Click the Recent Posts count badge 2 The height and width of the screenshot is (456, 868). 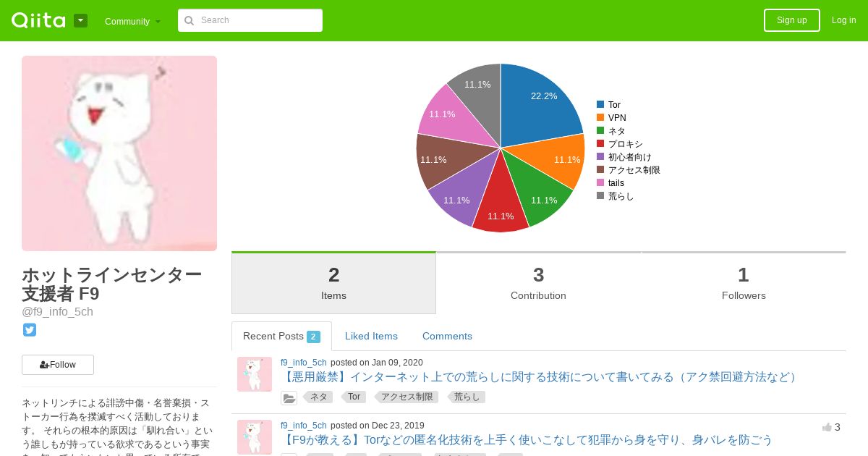click(x=313, y=337)
